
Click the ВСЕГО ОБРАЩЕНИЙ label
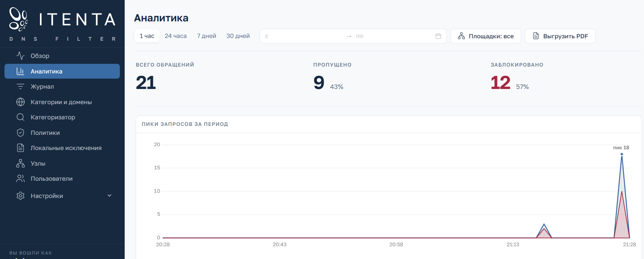165,65
